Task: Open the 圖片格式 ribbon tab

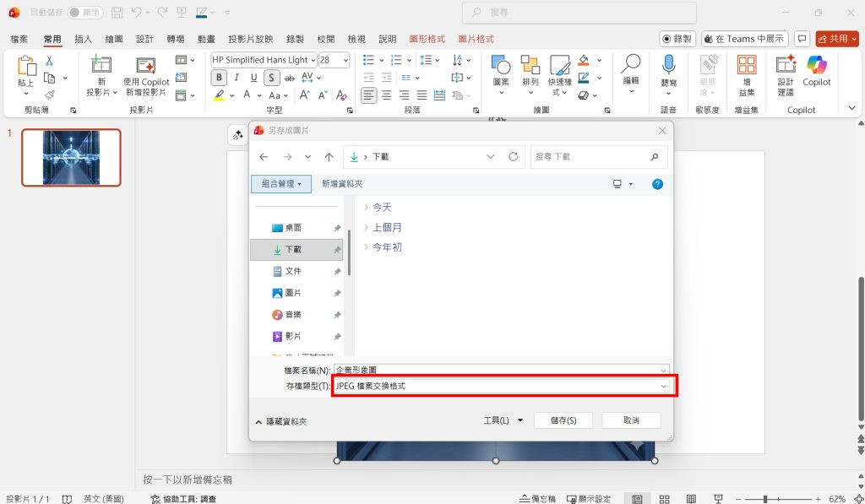Action: click(x=476, y=38)
